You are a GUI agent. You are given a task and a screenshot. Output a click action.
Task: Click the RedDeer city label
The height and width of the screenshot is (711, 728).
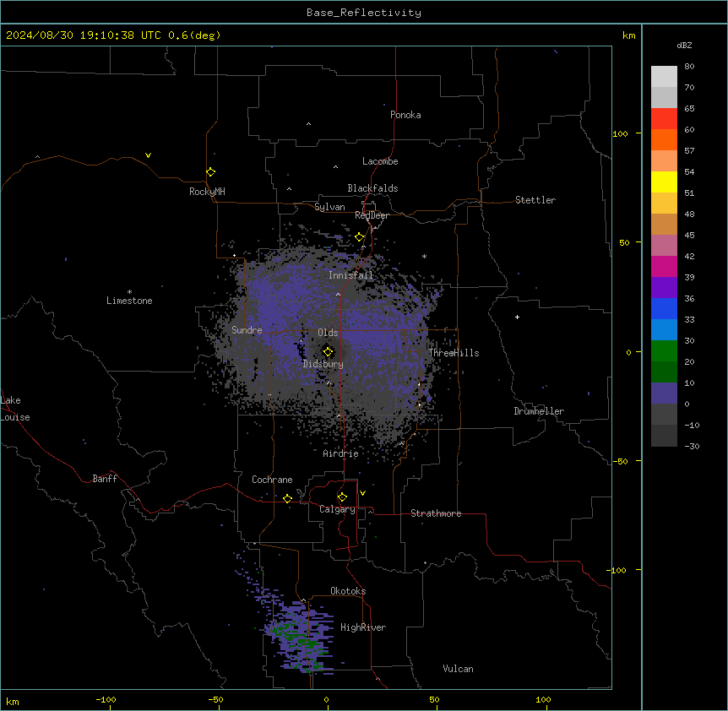[372, 215]
